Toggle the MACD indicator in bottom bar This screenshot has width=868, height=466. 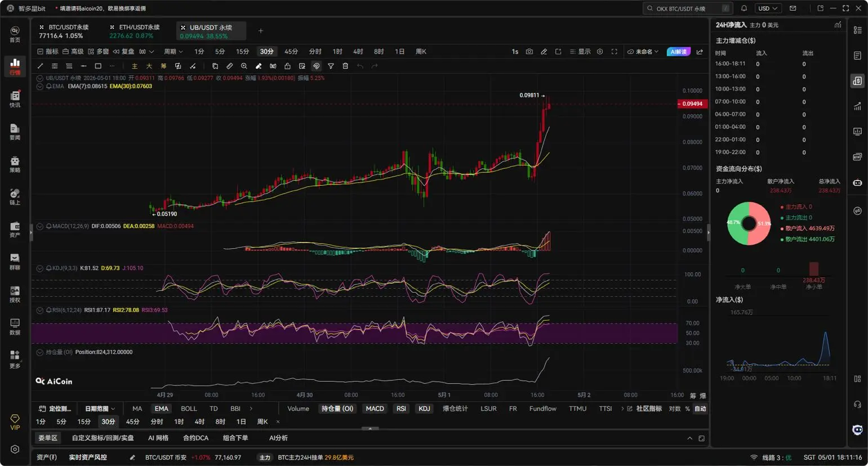click(375, 409)
